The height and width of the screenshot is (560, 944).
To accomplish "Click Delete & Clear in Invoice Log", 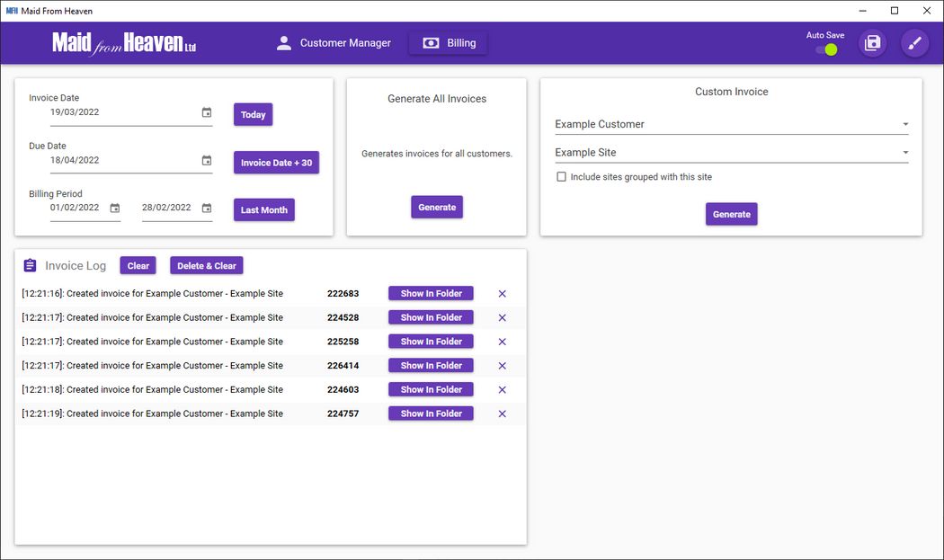I will point(206,266).
